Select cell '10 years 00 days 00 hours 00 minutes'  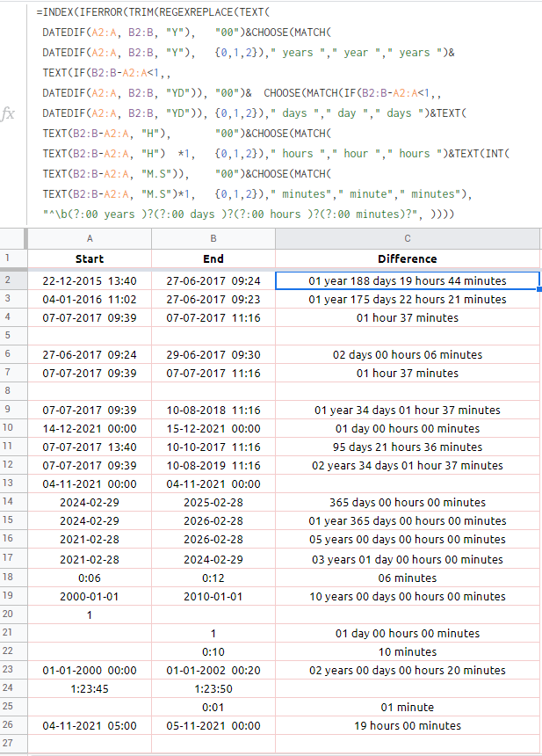tap(408, 596)
